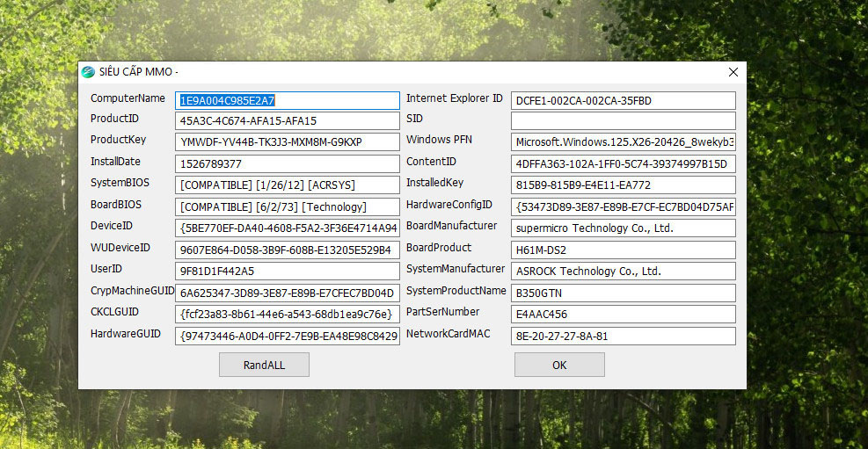The height and width of the screenshot is (449, 868).
Task: Confirm with the OK button
Action: (x=559, y=365)
